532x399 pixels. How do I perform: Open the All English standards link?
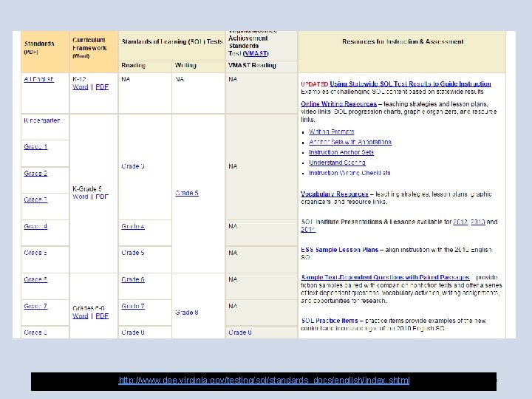pyautogui.click(x=38, y=79)
